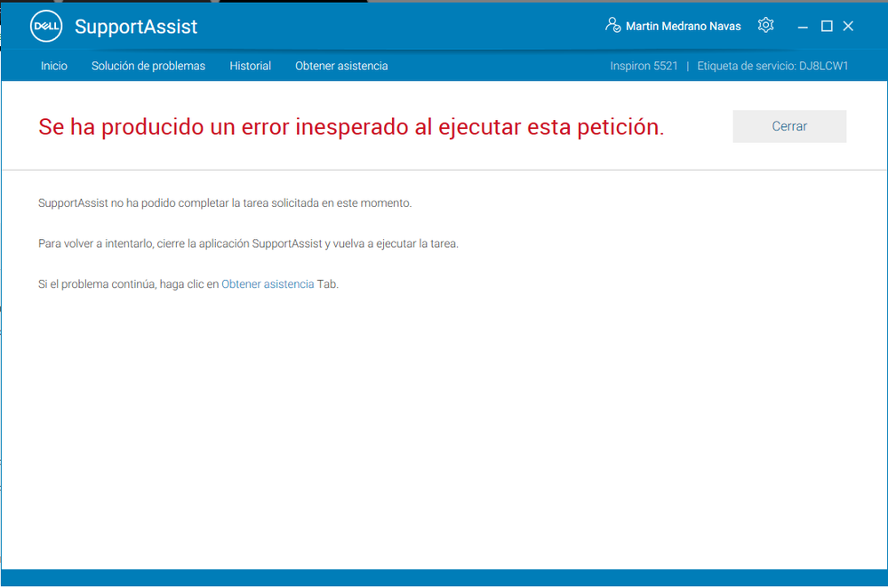Maximize the SupportAssist window
The height and width of the screenshot is (588, 888).
[827, 26]
